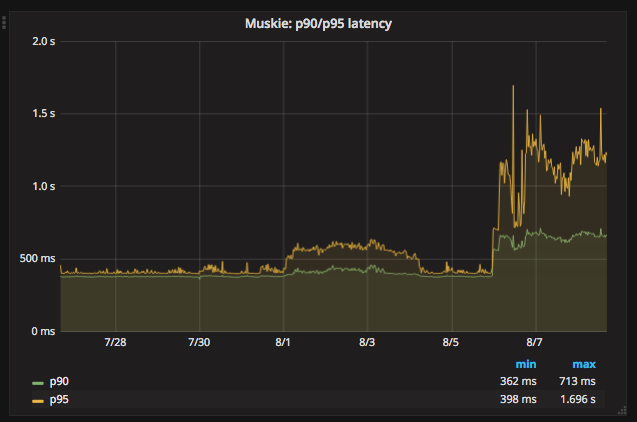Open the 'Muskie: p90/p95 latency' panel title menu

point(318,24)
